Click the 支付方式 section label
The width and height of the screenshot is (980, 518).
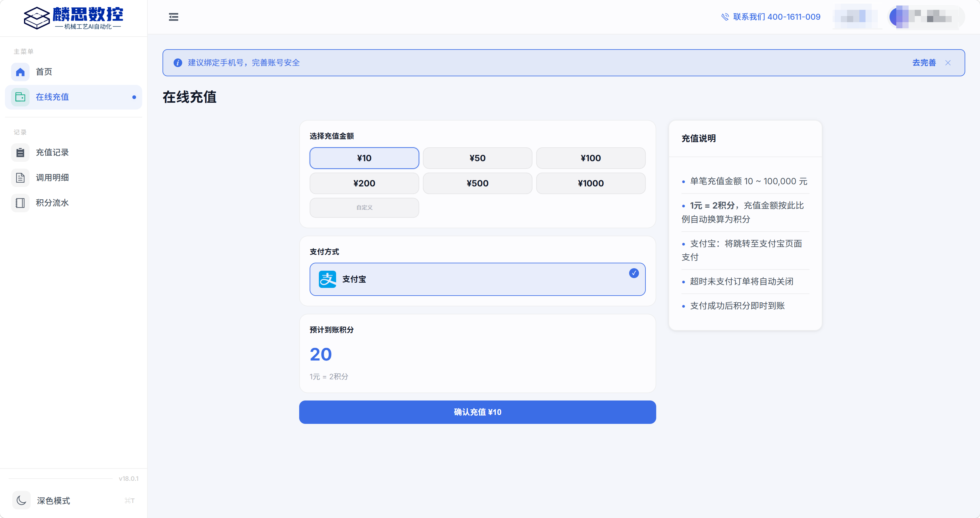(324, 252)
